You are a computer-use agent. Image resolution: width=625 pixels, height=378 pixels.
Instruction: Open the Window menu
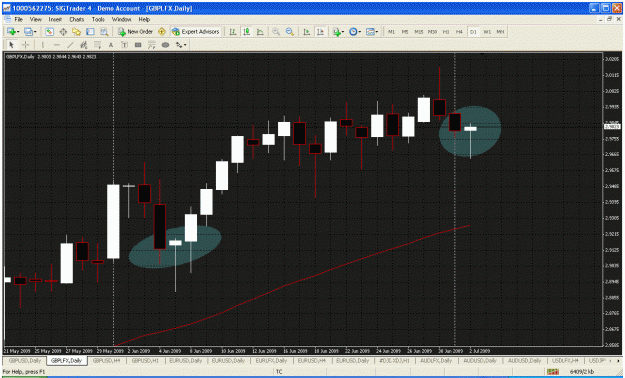(121, 19)
